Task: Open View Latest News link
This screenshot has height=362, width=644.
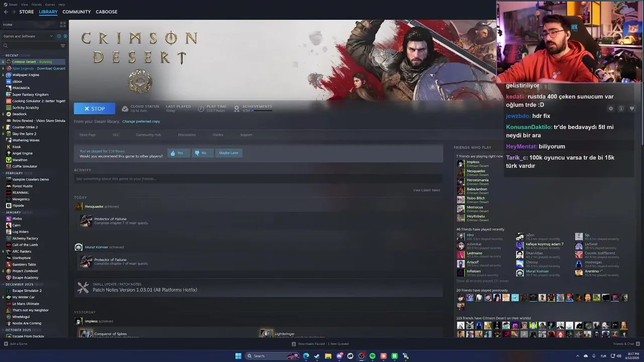Action: point(427,190)
